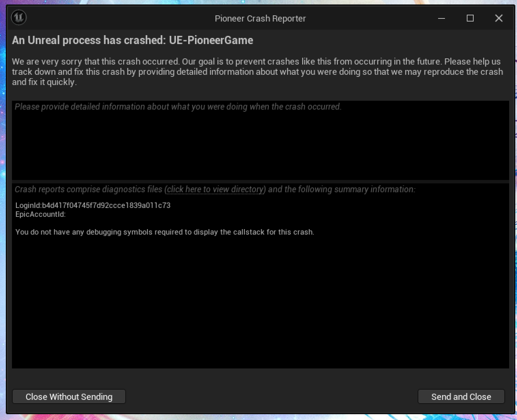517x420 pixels.
Task: Click the Unreal Engine logo icon
Action: point(19,18)
